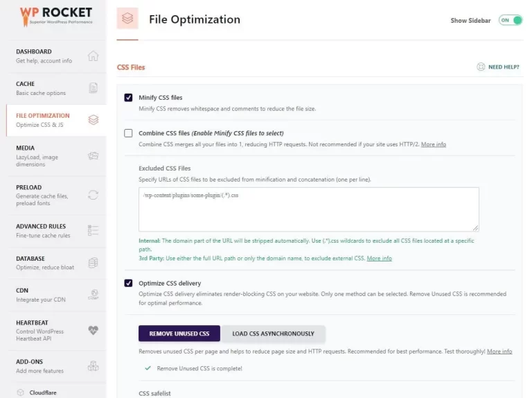Image resolution: width=532 pixels, height=398 pixels.
Task: Select the File Optimization menu item
Action: 57,120
